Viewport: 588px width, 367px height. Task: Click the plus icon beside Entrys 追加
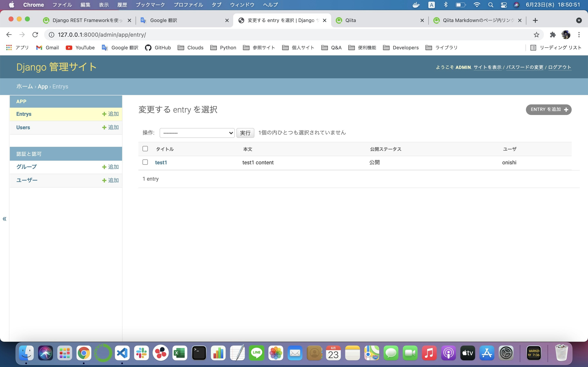pyautogui.click(x=104, y=114)
